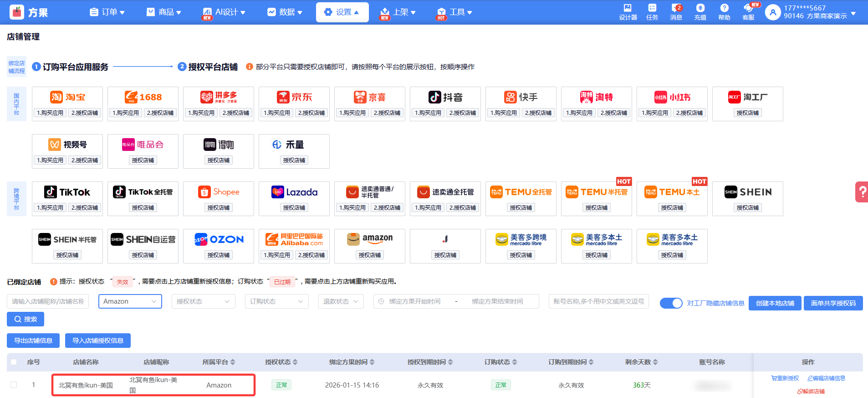Toggle 对工厂隐藏店铺信息 switch

click(671, 303)
